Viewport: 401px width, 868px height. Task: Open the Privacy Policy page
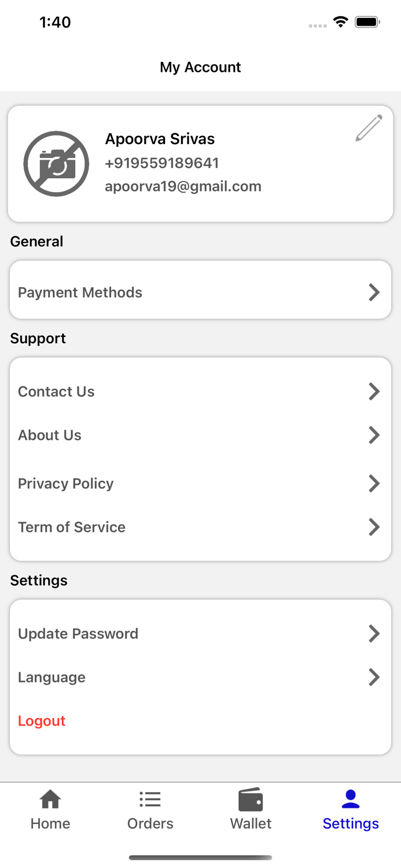tap(66, 483)
